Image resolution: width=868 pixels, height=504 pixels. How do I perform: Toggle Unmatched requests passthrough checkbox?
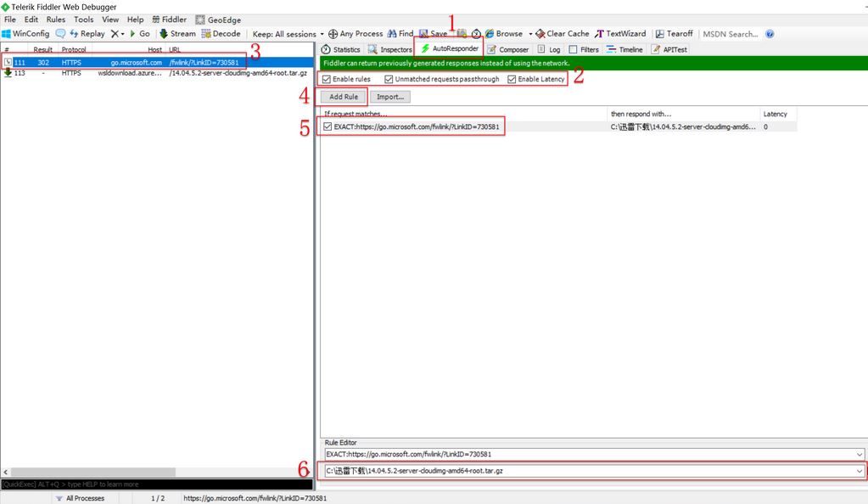[x=389, y=79]
